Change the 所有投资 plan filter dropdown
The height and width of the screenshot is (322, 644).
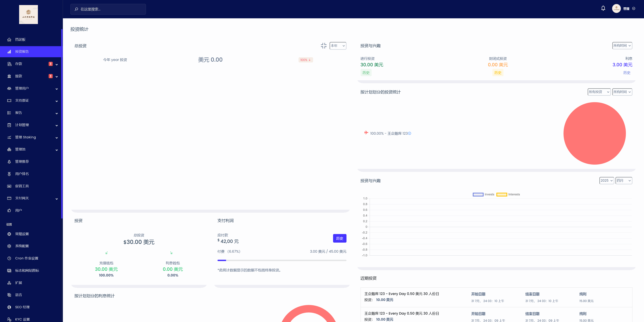click(x=599, y=92)
